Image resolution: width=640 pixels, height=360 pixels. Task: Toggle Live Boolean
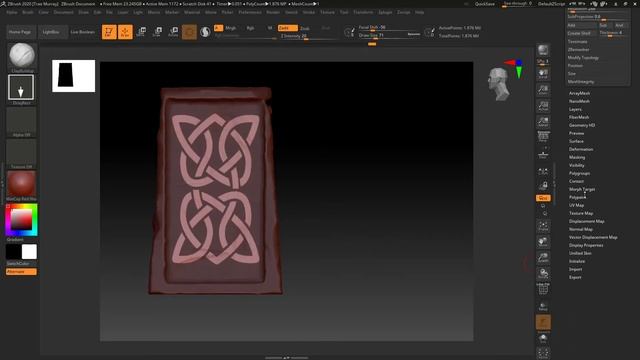coord(82,32)
